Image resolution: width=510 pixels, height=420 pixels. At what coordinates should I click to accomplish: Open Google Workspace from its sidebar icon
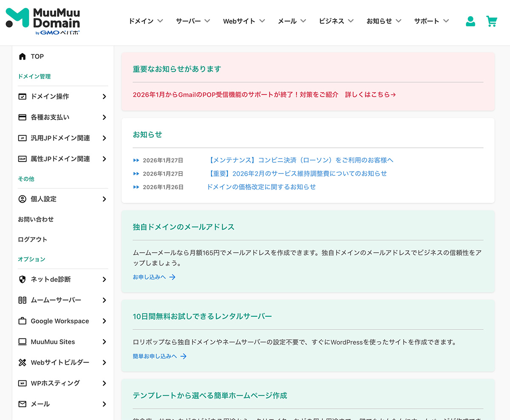click(22, 321)
